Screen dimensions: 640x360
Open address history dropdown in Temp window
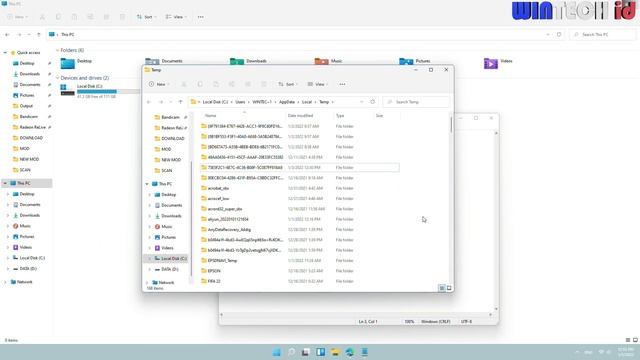click(x=362, y=102)
